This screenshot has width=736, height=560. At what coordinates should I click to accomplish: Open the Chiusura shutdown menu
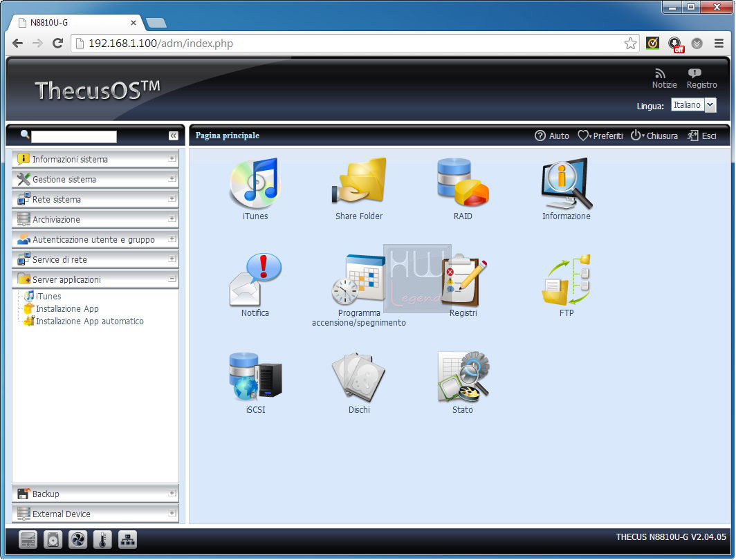tap(654, 136)
